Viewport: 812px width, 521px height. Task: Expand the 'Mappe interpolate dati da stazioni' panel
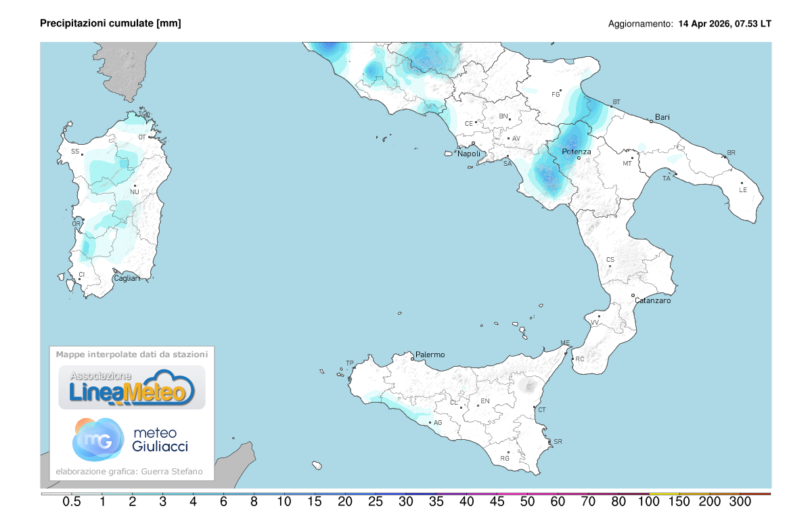pos(132,353)
